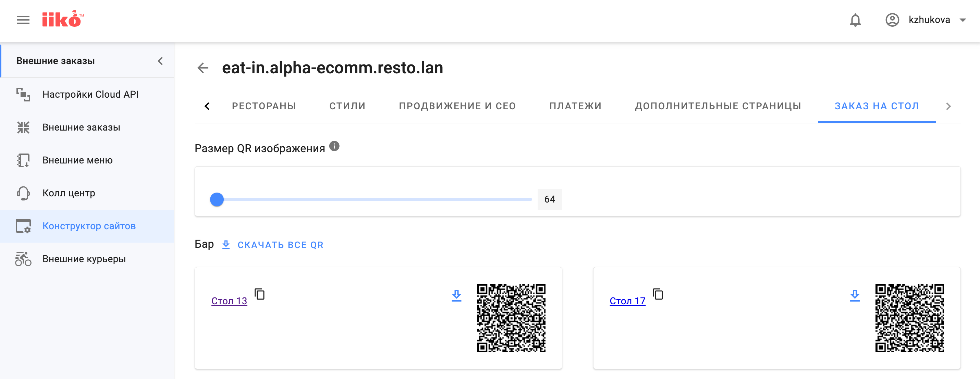Image resolution: width=980 pixels, height=379 pixels.
Task: Collapse the Внешние заказы sidebar chevron
Action: 160,61
